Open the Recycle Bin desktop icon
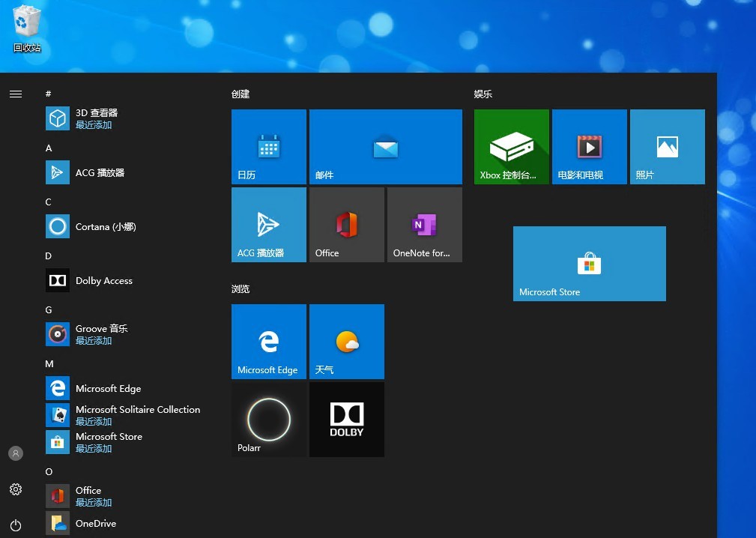Viewport: 756px width, 538px height. (x=26, y=28)
